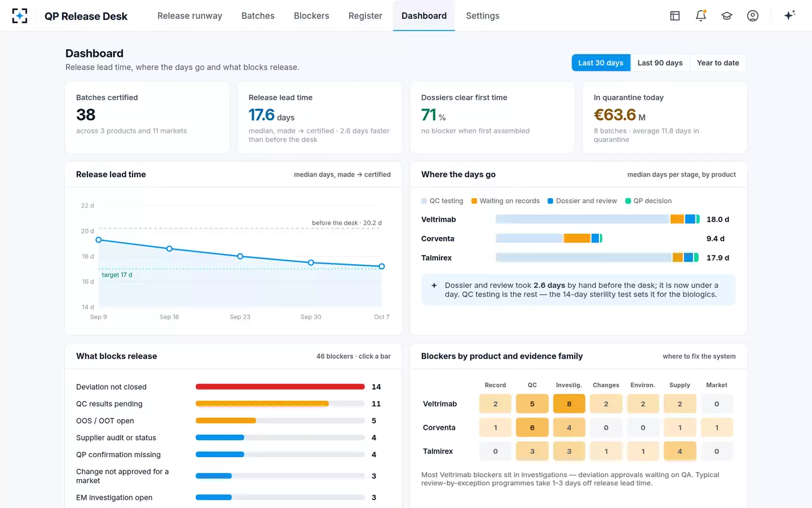This screenshot has height=508, width=812.
Task: Click the Supply column header
Action: click(x=679, y=385)
